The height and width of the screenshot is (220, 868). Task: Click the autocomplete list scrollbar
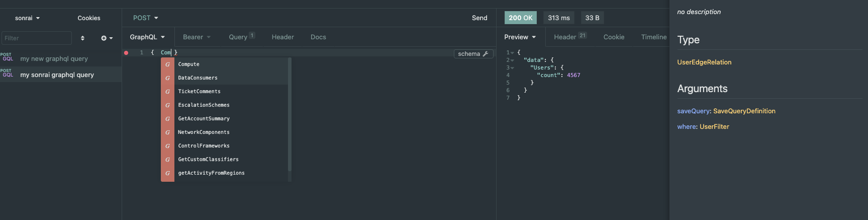click(x=290, y=115)
